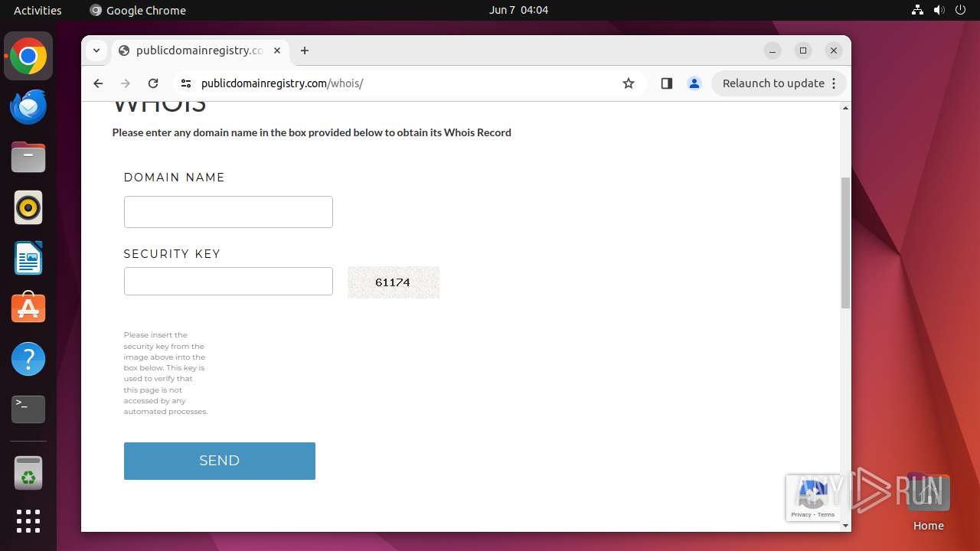Go forward in browser history
980x551 pixels.
click(126, 83)
